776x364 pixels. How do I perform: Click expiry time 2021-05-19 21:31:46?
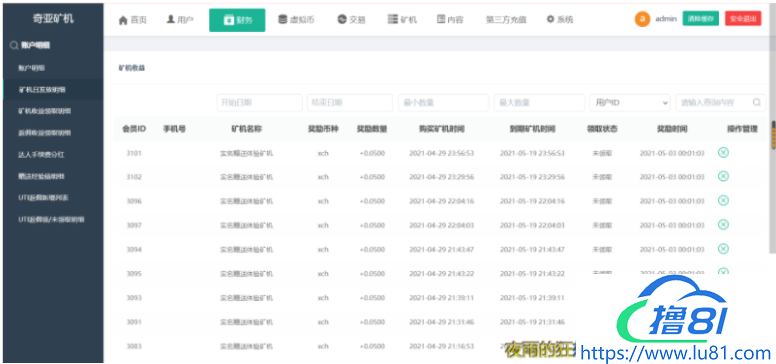(532, 322)
